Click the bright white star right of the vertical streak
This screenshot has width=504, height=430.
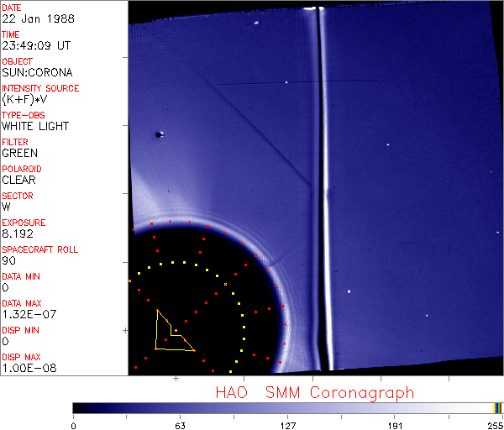(349, 291)
